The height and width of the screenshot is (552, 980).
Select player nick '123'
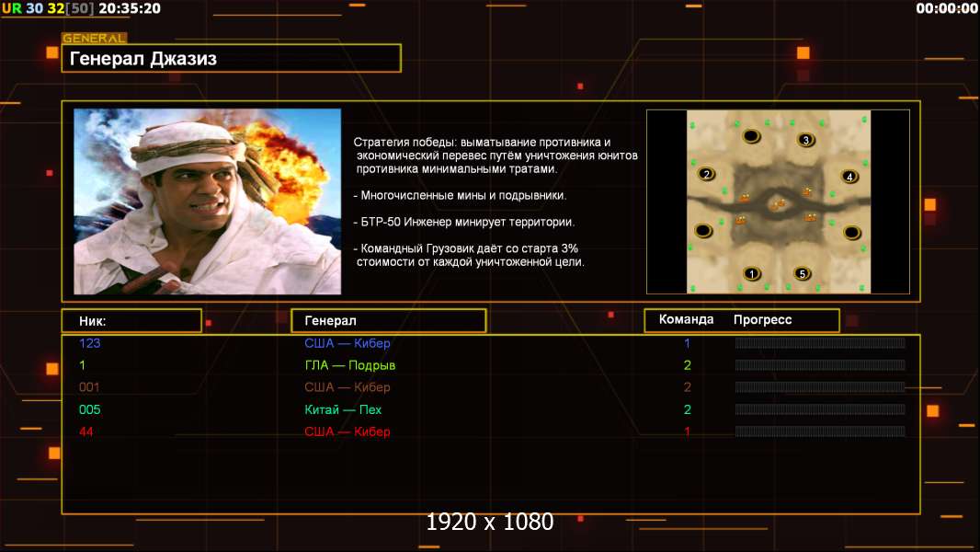pyautogui.click(x=89, y=343)
